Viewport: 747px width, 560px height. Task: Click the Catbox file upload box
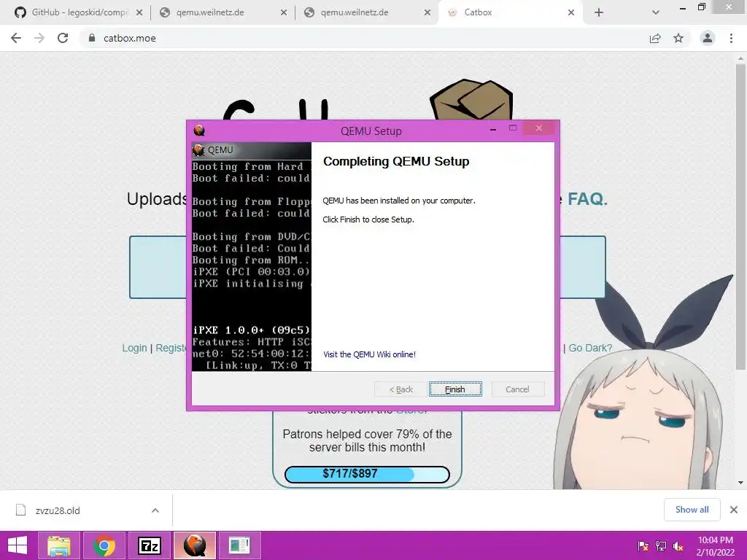368,267
